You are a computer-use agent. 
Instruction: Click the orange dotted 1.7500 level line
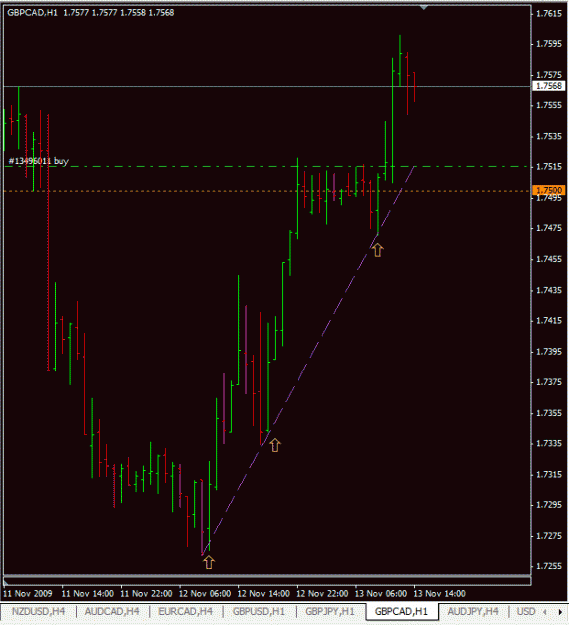coord(267,191)
